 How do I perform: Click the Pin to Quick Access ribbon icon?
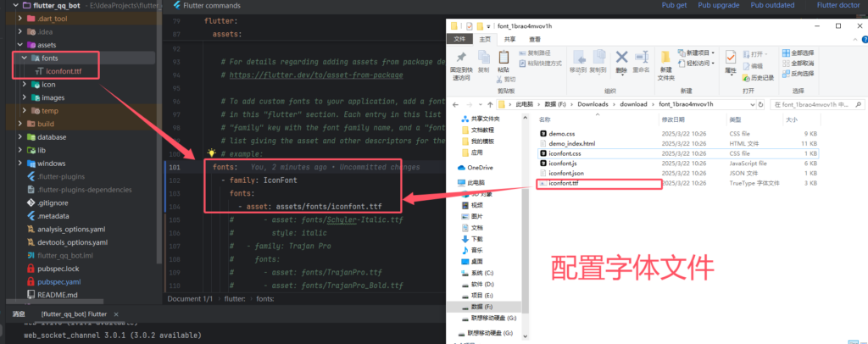[x=460, y=58]
